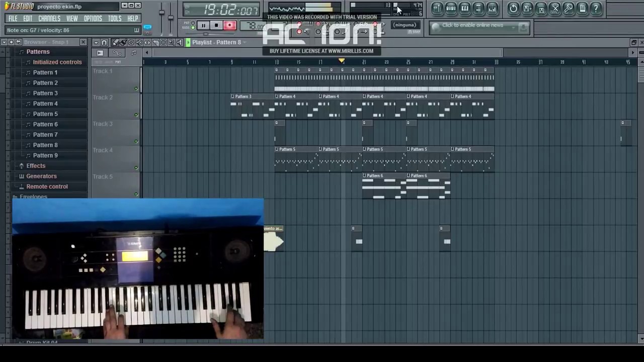Image resolution: width=644 pixels, height=362 pixels.
Task: Open the help question mark icon
Action: (596, 9)
